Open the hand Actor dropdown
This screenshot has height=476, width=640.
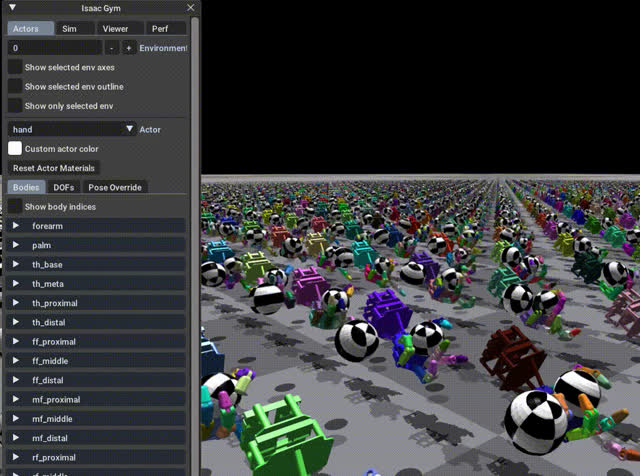(72, 129)
